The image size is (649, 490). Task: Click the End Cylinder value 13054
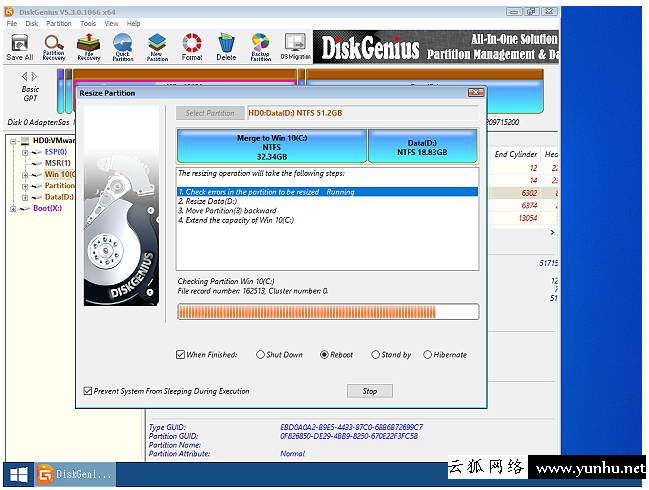[528, 218]
